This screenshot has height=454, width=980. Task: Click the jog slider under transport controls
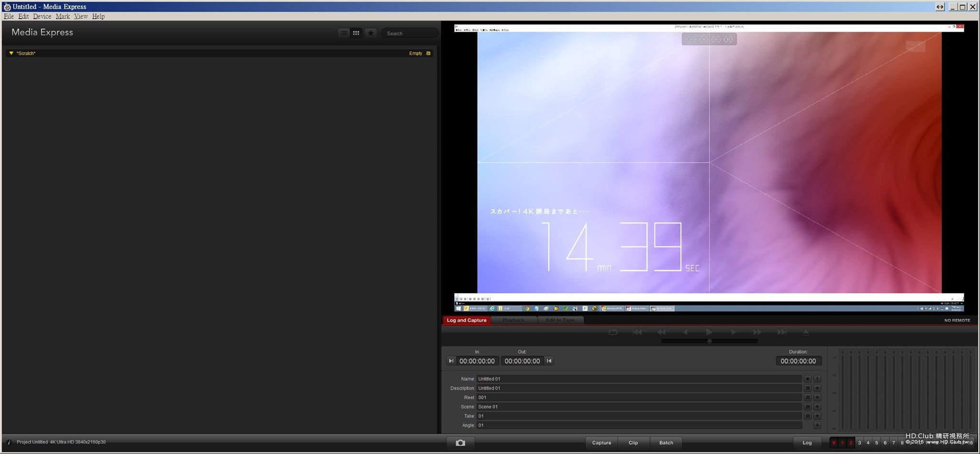(709, 341)
